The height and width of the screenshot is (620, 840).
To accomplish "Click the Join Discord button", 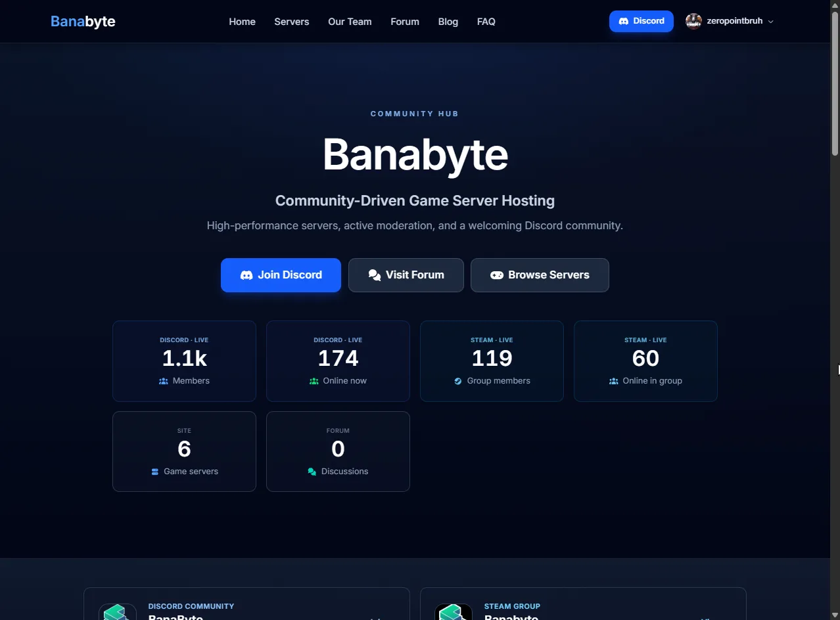I will (x=281, y=275).
